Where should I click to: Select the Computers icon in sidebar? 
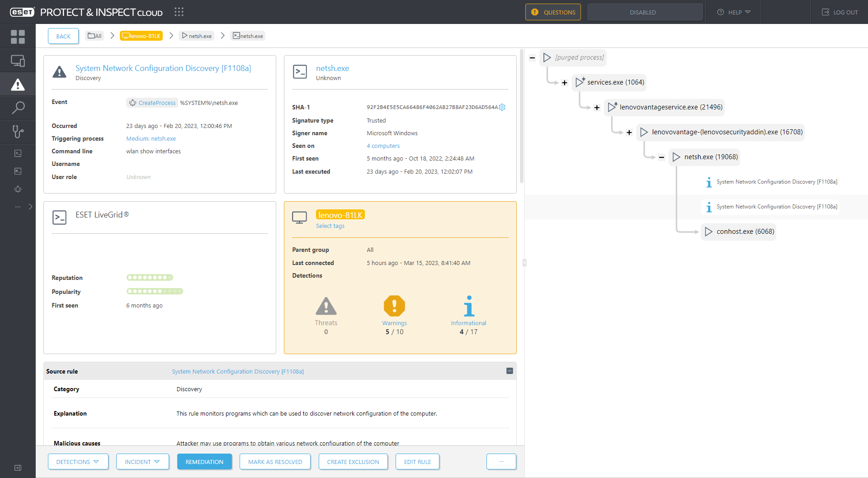(18, 60)
